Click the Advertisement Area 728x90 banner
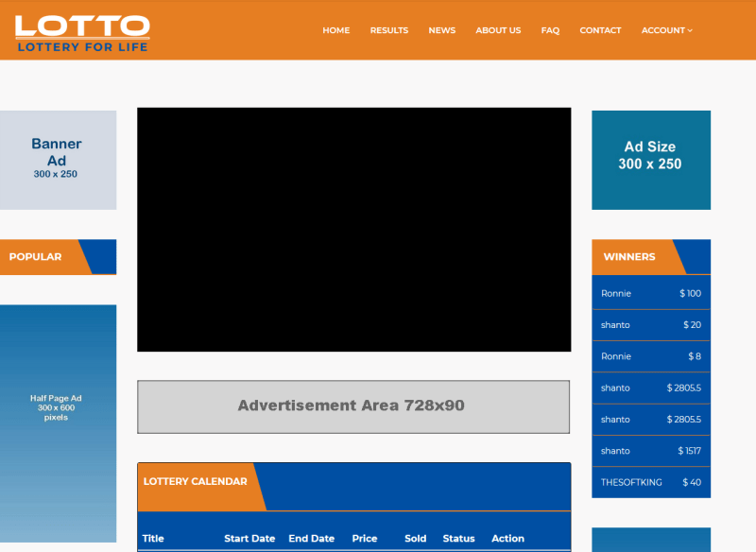This screenshot has width=756, height=552. tap(352, 406)
